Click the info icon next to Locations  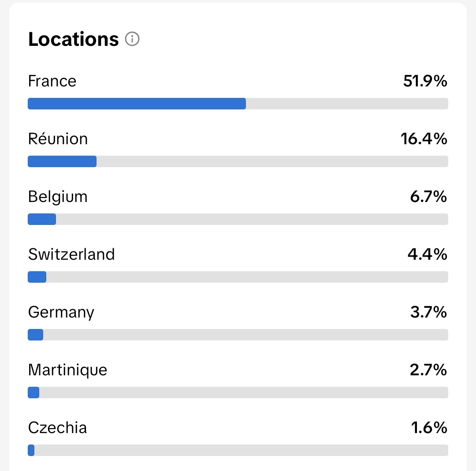[x=132, y=39]
